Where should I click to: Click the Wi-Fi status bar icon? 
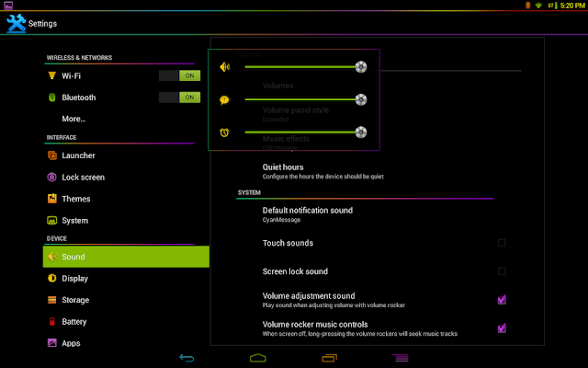tap(539, 6)
